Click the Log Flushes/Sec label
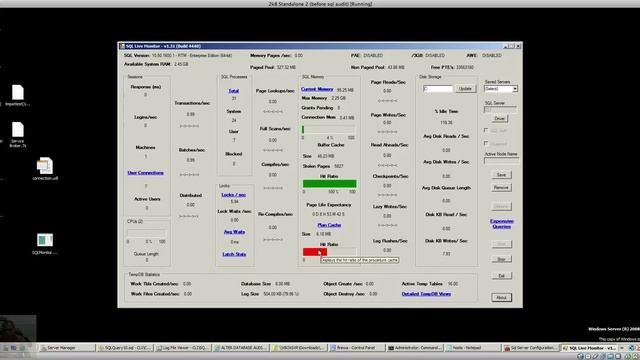Viewport: 640px width, 360px height. tap(390, 241)
